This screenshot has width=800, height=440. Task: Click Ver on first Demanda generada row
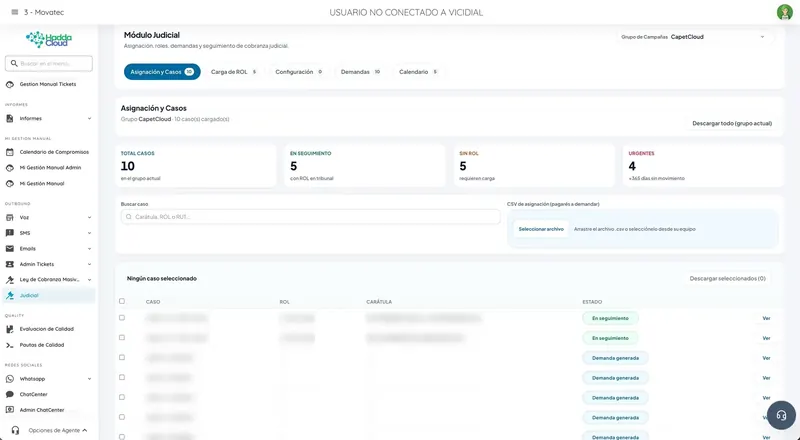pyautogui.click(x=766, y=358)
